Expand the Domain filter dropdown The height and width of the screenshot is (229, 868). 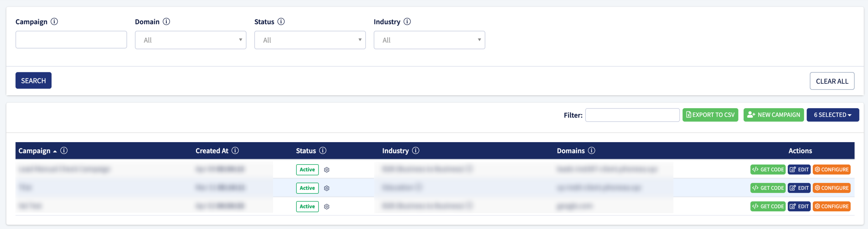191,40
